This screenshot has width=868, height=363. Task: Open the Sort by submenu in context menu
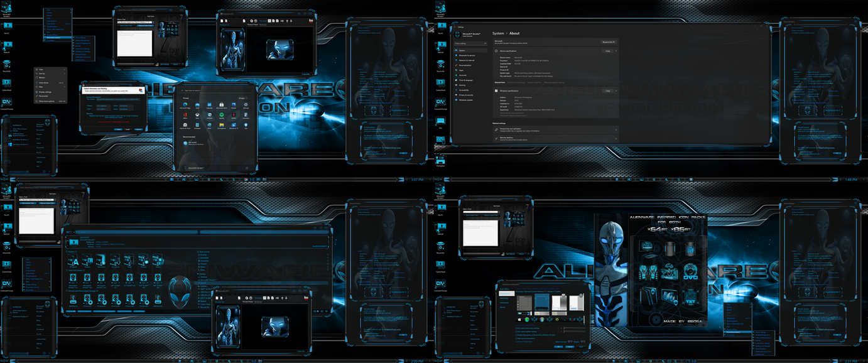(x=50, y=73)
